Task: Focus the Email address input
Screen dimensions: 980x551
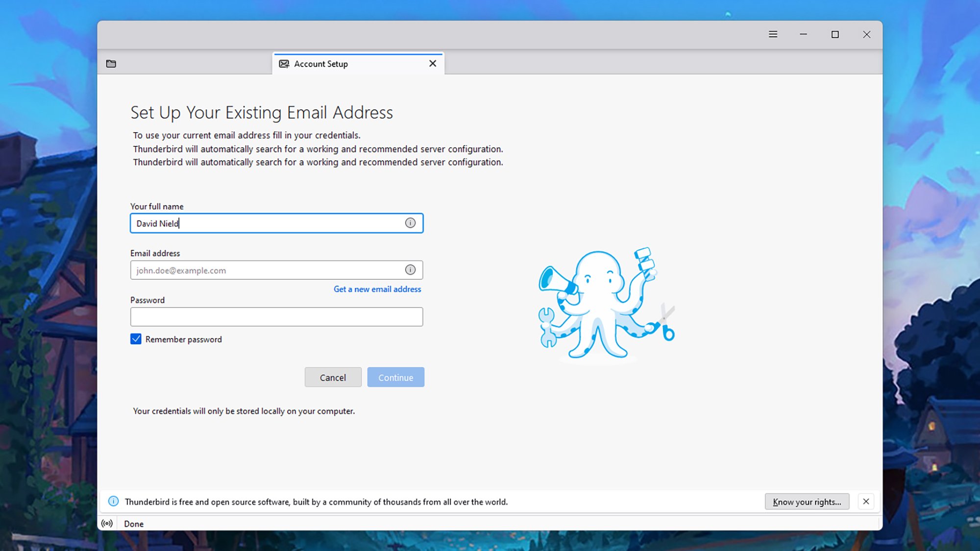Action: point(276,270)
